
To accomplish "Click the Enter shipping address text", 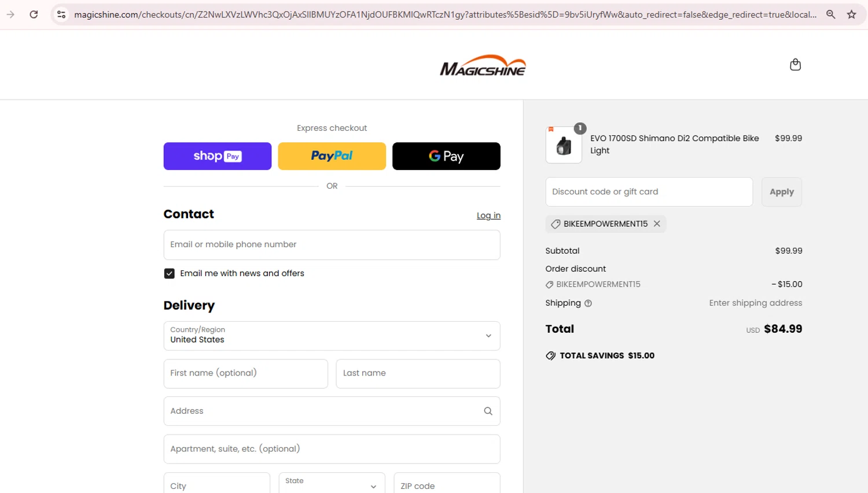I will pyautogui.click(x=756, y=303).
